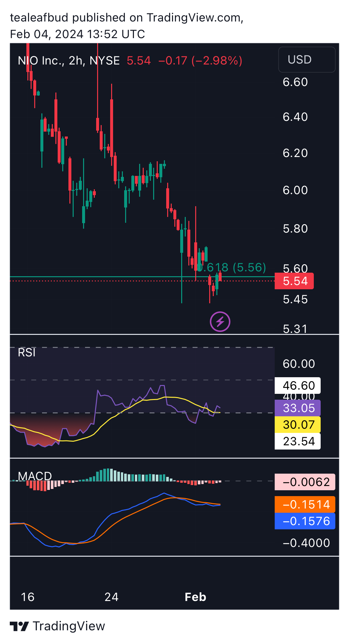This screenshot has height=644, width=349.
Task: Click the 46.60 RSI band value
Action: pos(298,386)
